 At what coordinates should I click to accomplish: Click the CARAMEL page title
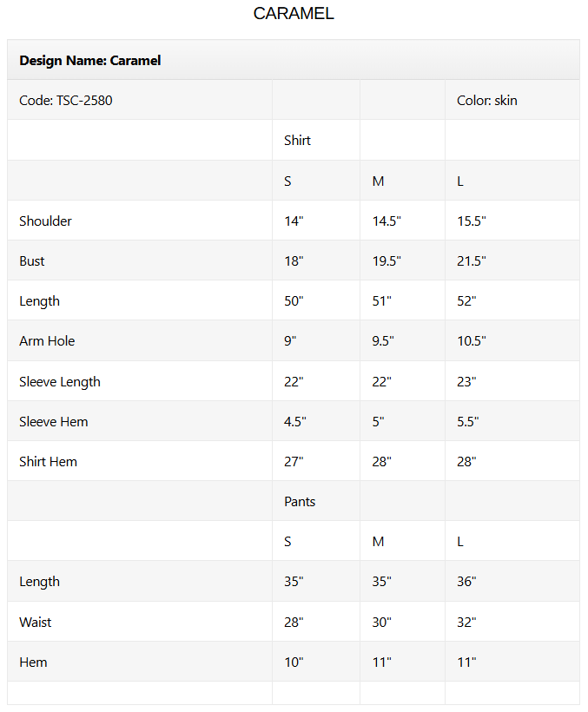[294, 14]
